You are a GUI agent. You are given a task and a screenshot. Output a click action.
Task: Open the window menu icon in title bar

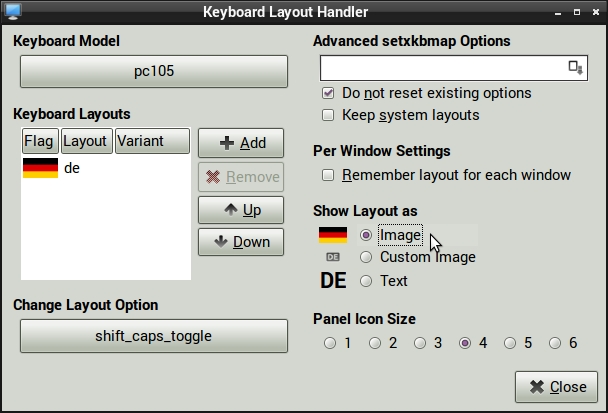pos(14,12)
